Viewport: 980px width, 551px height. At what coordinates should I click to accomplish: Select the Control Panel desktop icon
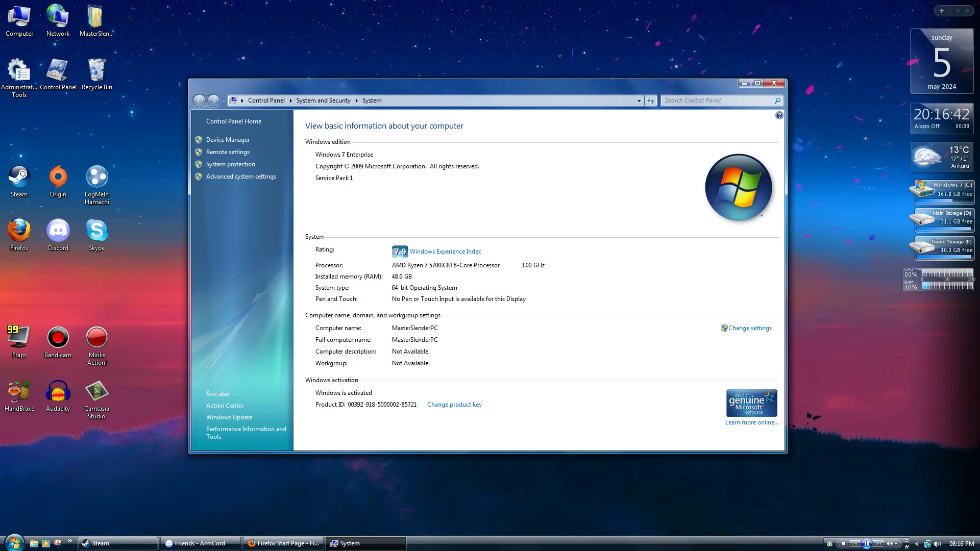tap(58, 74)
